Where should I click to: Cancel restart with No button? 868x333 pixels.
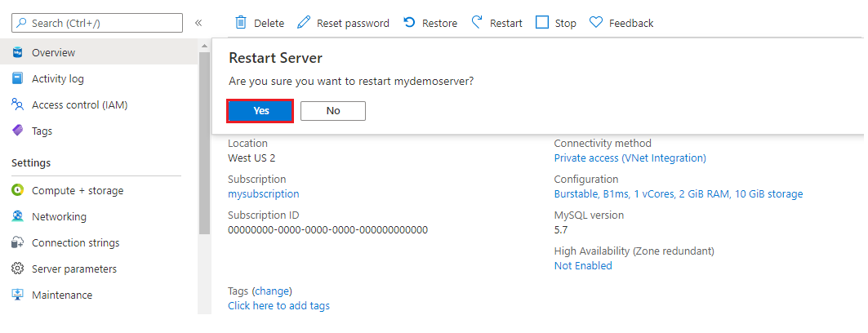(332, 111)
